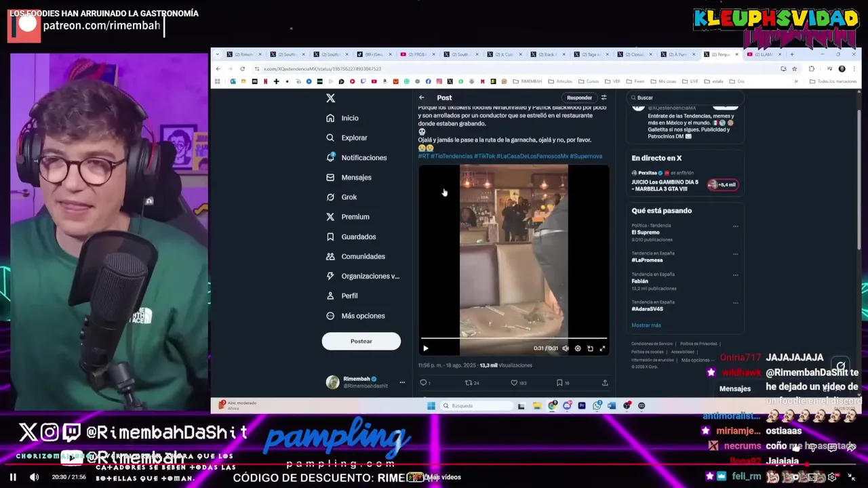Open Notificaciones in X sidebar
The image size is (868, 488).
[356, 157]
